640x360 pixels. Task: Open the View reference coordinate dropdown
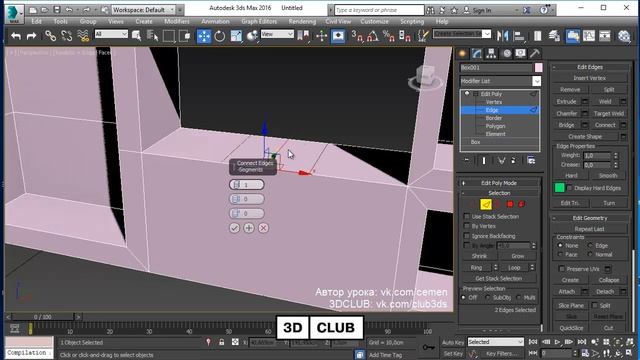point(277,34)
